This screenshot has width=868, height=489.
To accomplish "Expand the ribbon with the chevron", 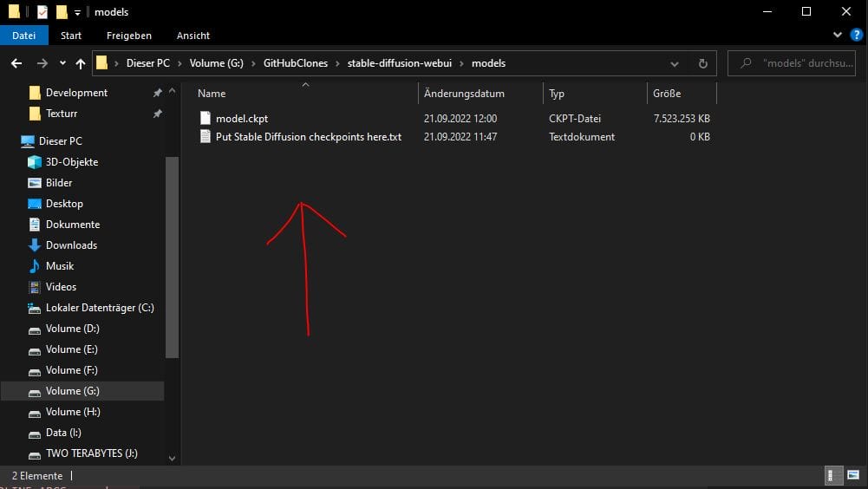I will (837, 36).
